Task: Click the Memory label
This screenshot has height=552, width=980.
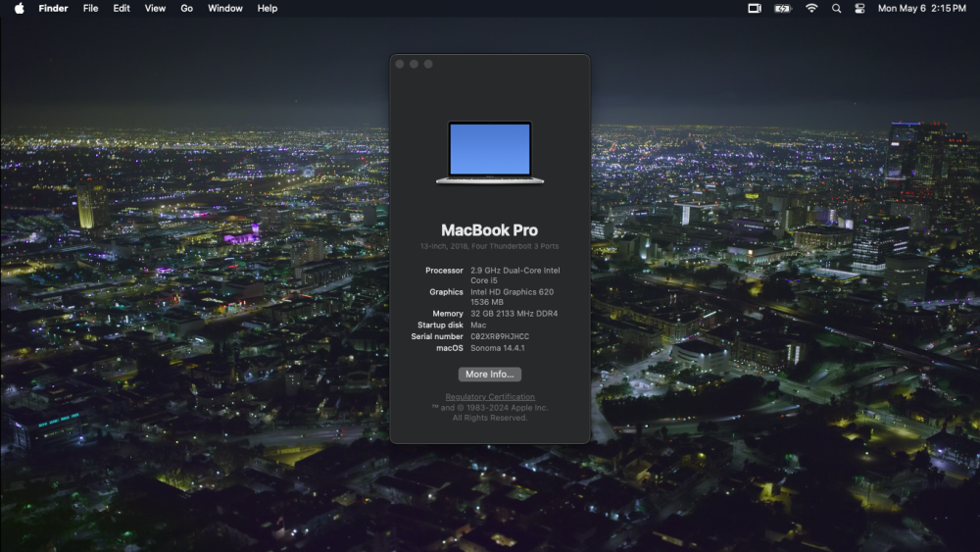Action: [448, 314]
